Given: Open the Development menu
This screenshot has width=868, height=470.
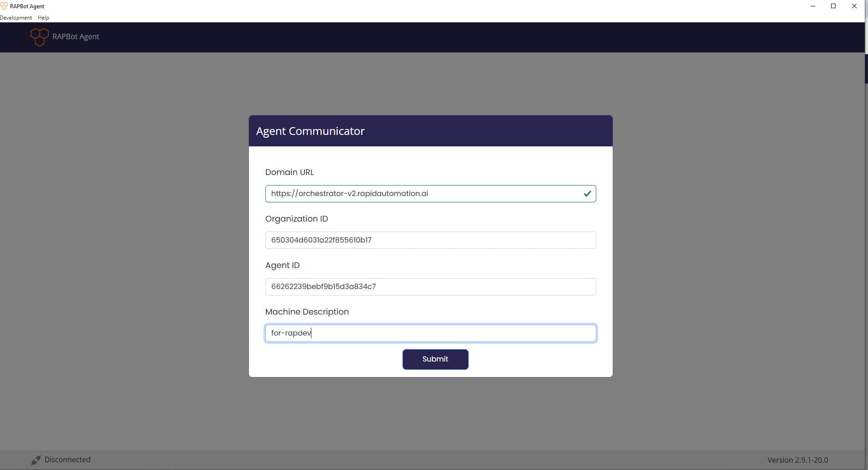Looking at the screenshot, I should (16, 18).
